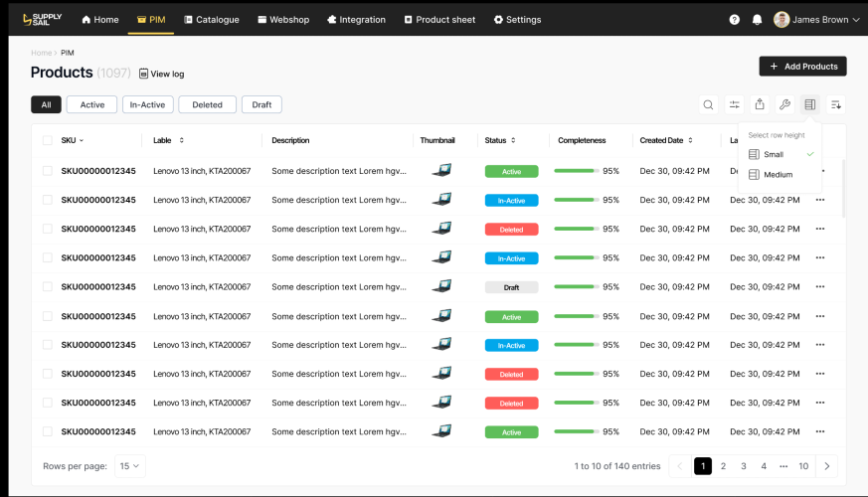
Task: Open the Integration nav item
Action: 356,19
